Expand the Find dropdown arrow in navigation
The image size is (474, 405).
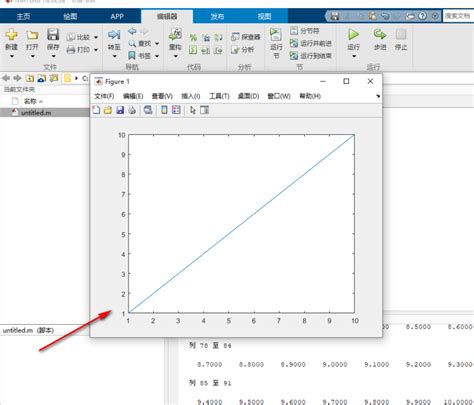[157, 44]
